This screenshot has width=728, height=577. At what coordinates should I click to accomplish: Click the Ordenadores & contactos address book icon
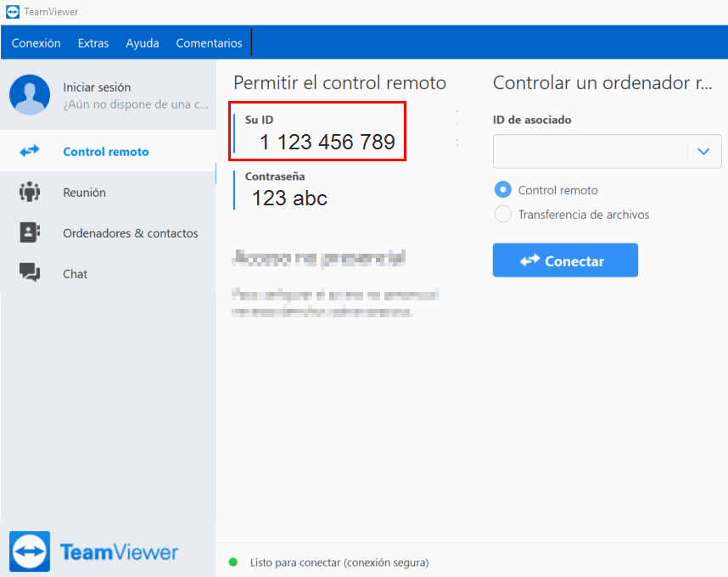30,232
